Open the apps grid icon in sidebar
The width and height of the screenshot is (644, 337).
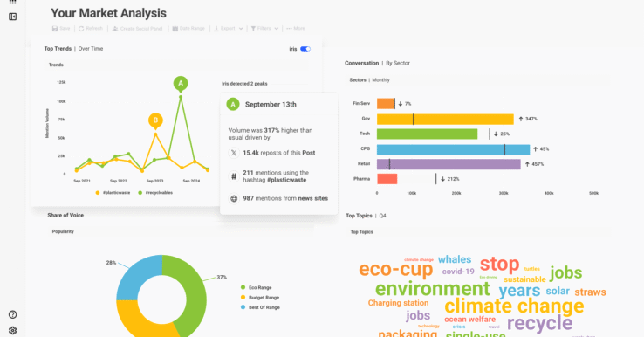tap(13, 2)
